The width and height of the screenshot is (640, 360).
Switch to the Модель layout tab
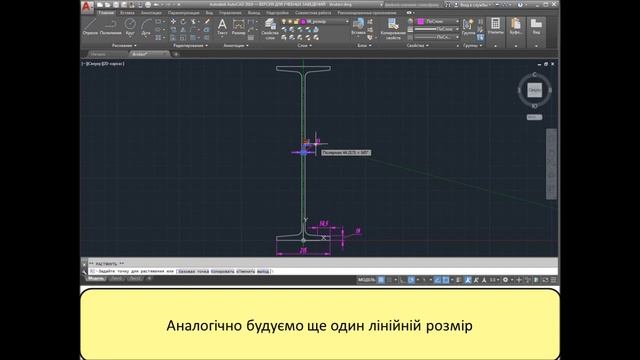point(96,279)
